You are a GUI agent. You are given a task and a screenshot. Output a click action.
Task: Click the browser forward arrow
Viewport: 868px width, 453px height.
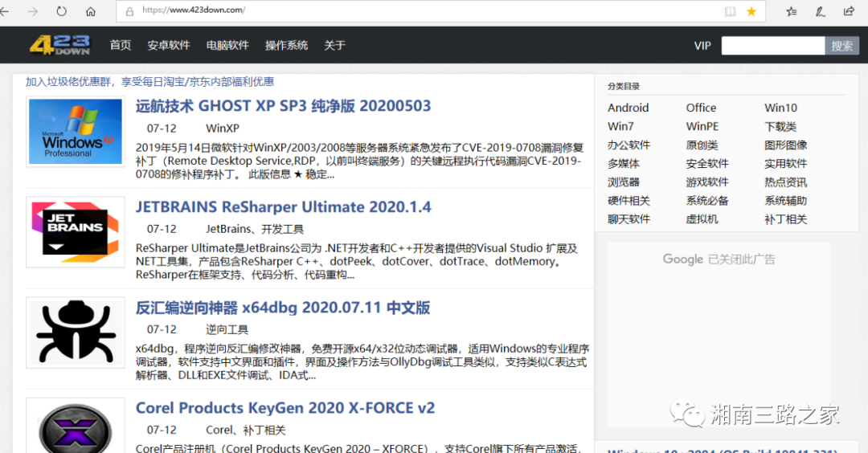tap(33, 11)
